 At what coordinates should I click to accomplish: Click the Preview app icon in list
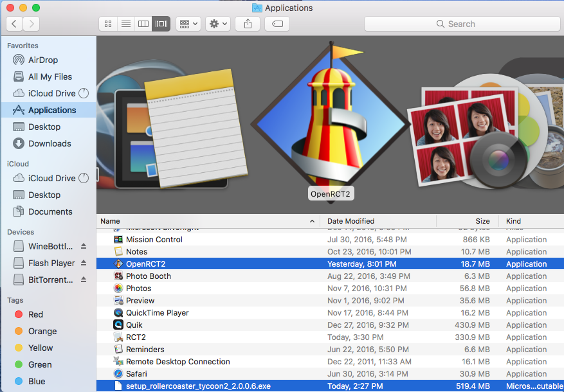[118, 300]
